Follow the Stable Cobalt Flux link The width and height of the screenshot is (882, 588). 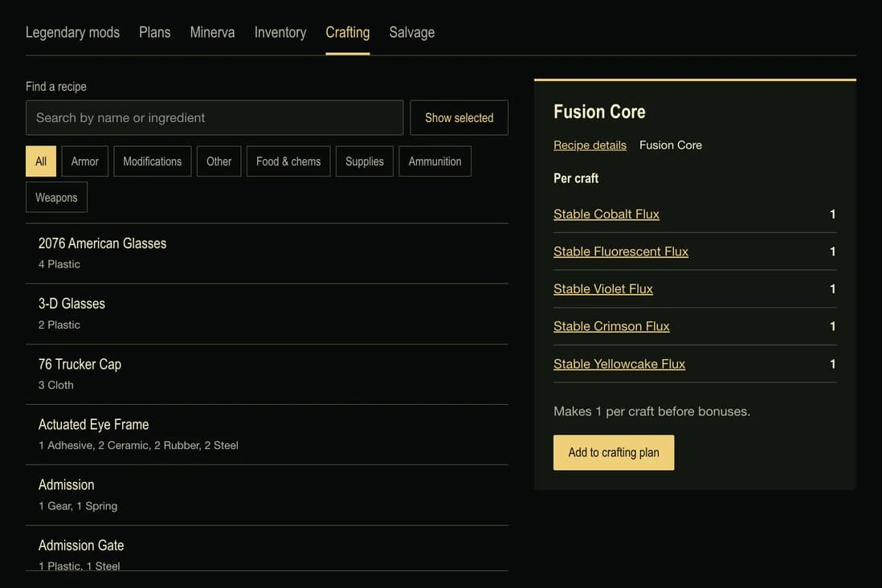606,214
